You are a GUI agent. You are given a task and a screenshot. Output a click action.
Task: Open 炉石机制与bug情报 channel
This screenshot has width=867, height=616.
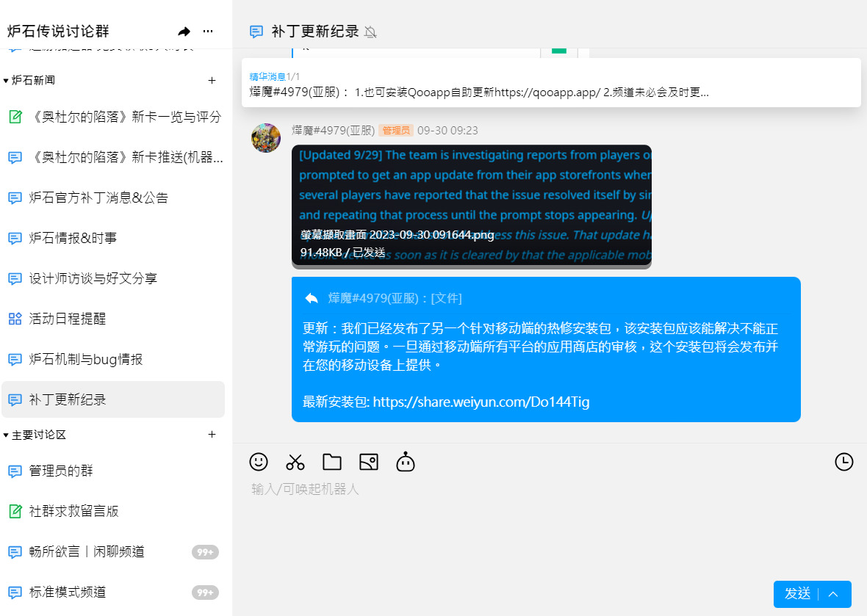[x=113, y=359]
